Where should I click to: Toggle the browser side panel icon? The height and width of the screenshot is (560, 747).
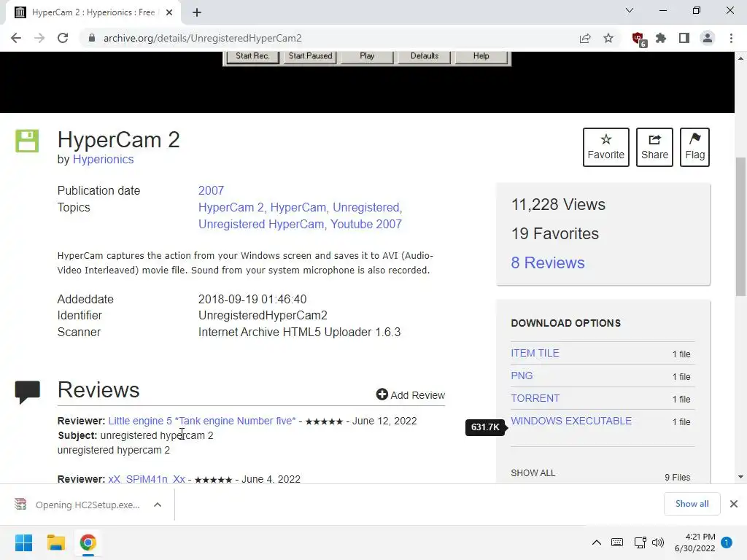tap(684, 38)
